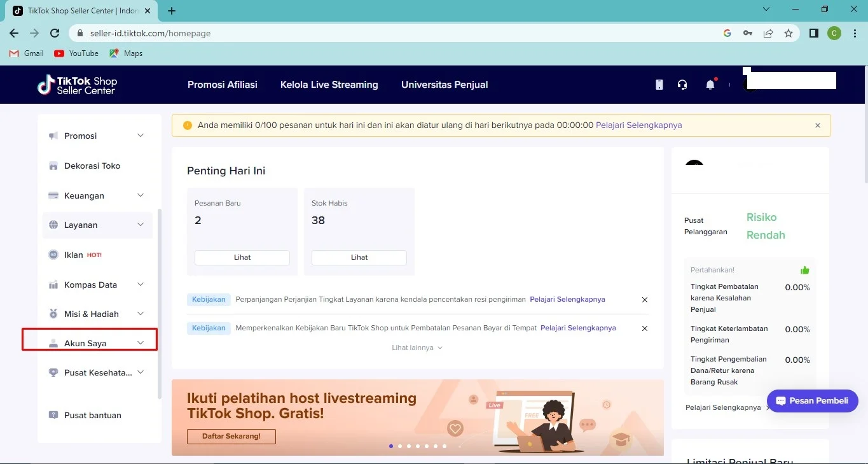Expand the Keuangan menu chevron
Screen dimensions: 868x464
(141, 195)
